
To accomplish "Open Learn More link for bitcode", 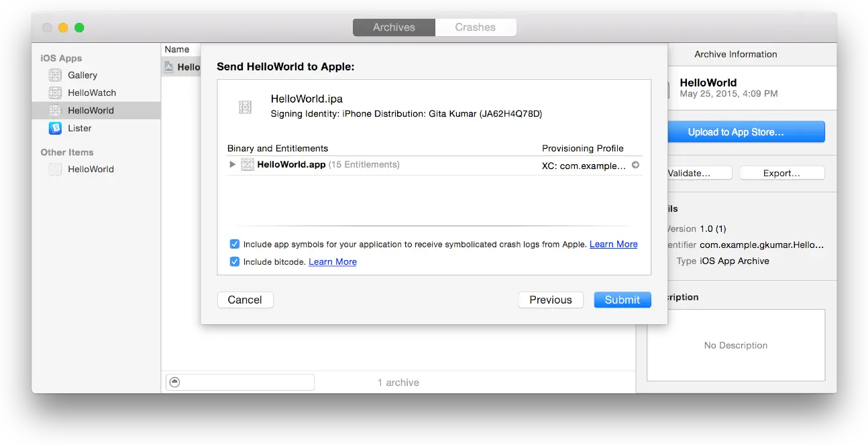I will pyautogui.click(x=333, y=261).
